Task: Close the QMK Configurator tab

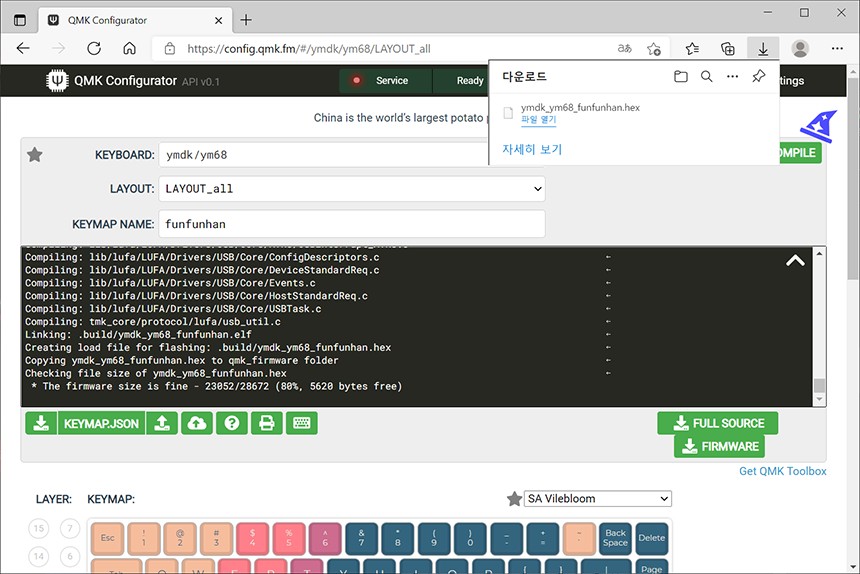Action: click(x=218, y=20)
